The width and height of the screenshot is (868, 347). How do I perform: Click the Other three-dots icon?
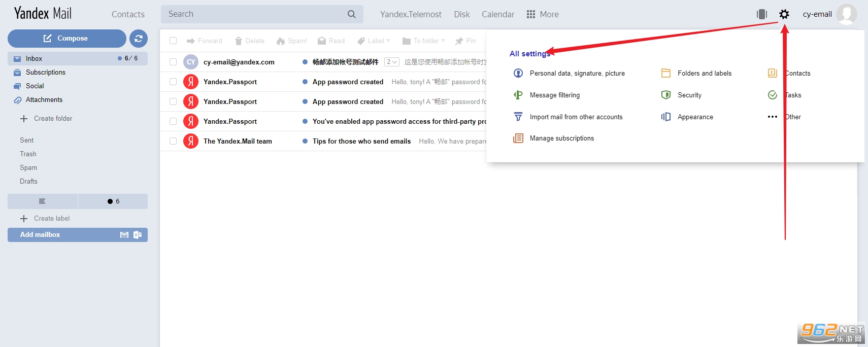(x=773, y=117)
